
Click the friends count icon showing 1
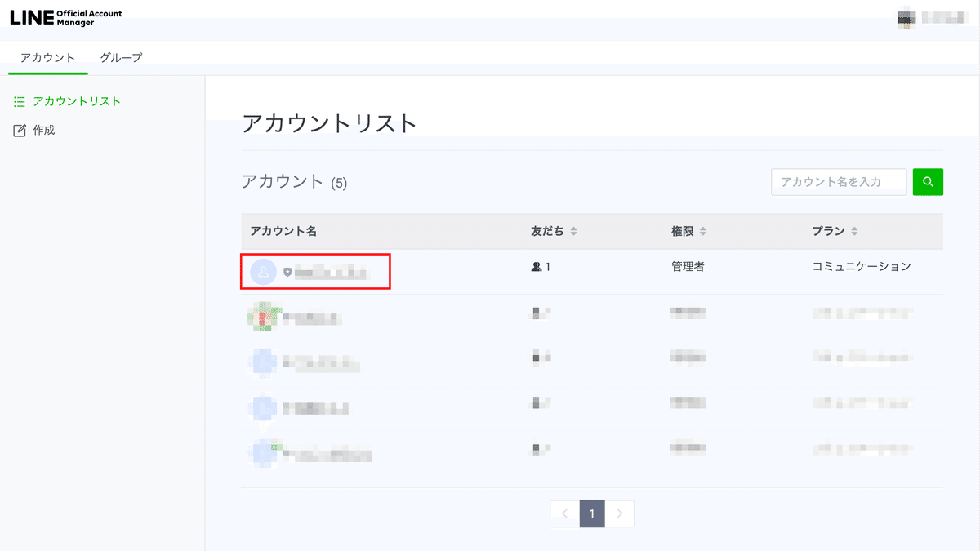(535, 265)
